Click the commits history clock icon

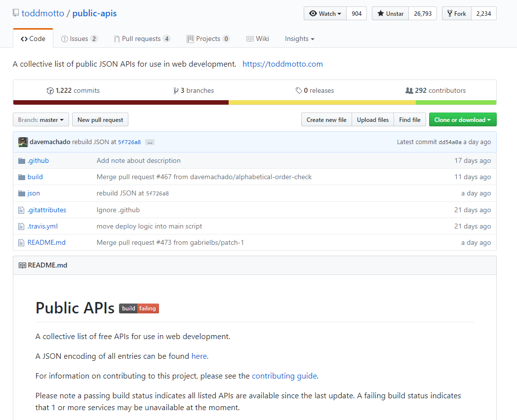pos(50,91)
